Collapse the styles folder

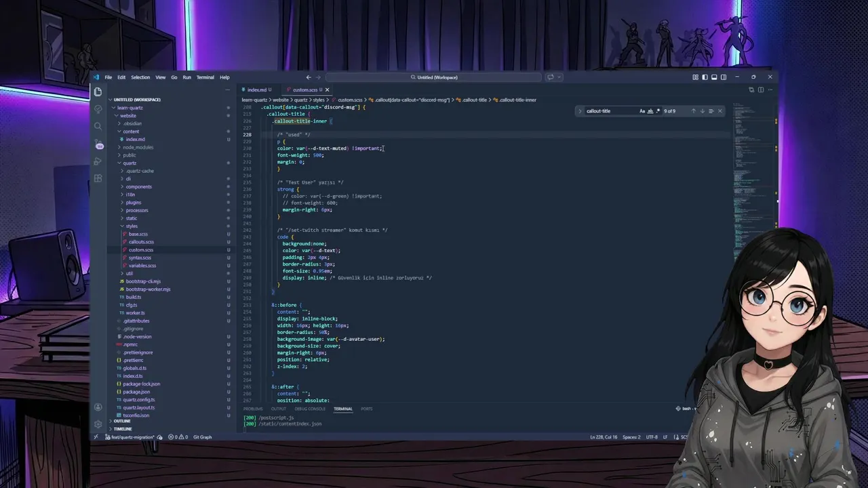coord(131,226)
